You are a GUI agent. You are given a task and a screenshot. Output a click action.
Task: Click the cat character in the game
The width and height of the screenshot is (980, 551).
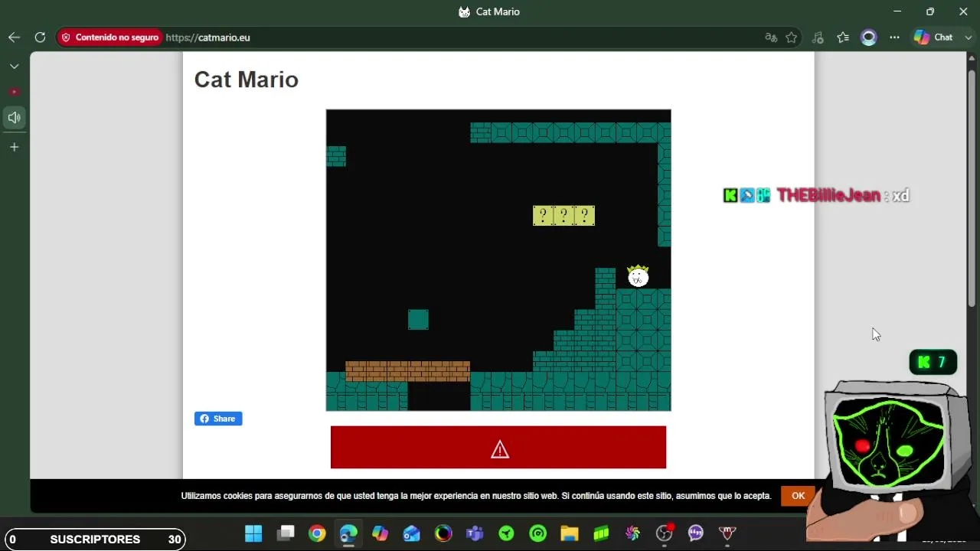(638, 276)
